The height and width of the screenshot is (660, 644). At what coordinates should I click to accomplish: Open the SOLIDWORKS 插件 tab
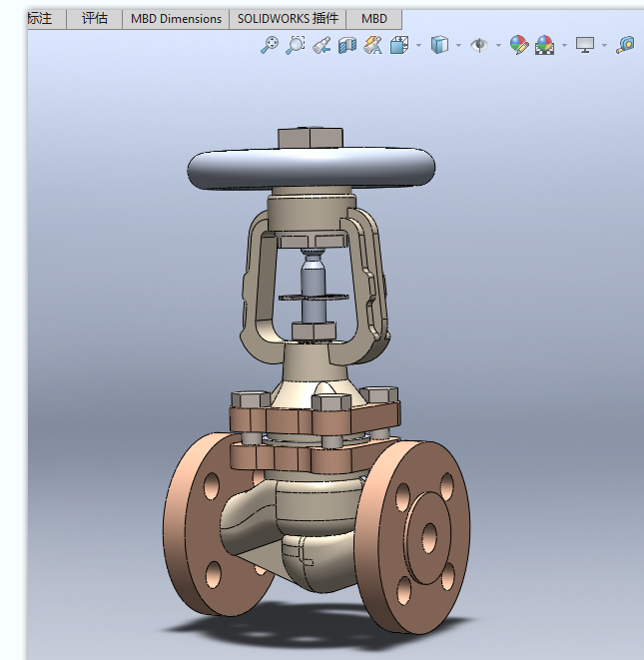[x=288, y=19]
